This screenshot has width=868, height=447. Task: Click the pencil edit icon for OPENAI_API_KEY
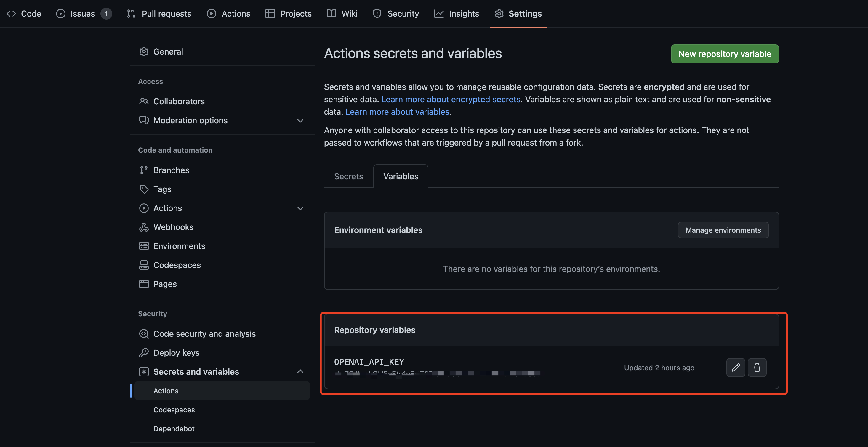[x=735, y=368]
